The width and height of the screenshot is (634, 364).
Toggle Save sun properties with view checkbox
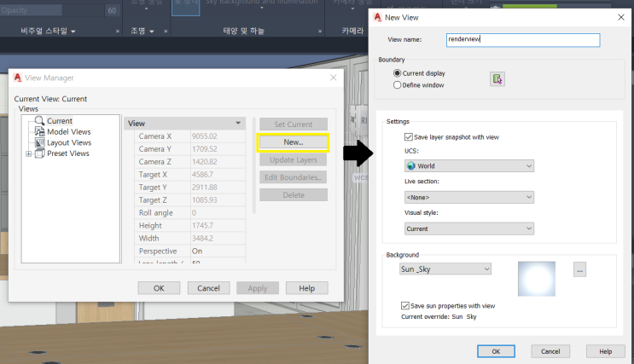coord(404,305)
